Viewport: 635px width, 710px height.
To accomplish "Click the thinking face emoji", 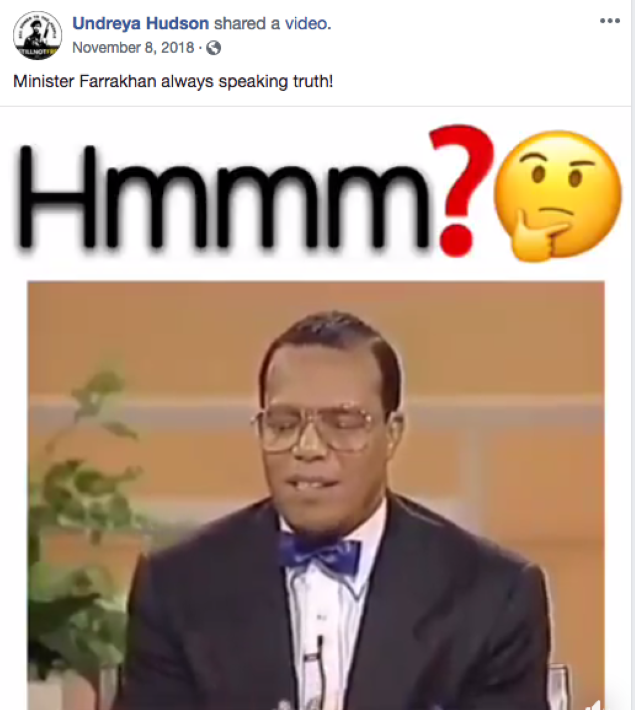I will 558,196.
